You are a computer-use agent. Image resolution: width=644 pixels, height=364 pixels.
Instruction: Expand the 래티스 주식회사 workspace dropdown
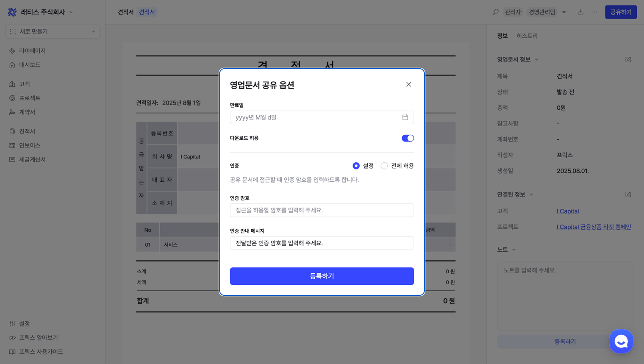pyautogui.click(x=71, y=12)
